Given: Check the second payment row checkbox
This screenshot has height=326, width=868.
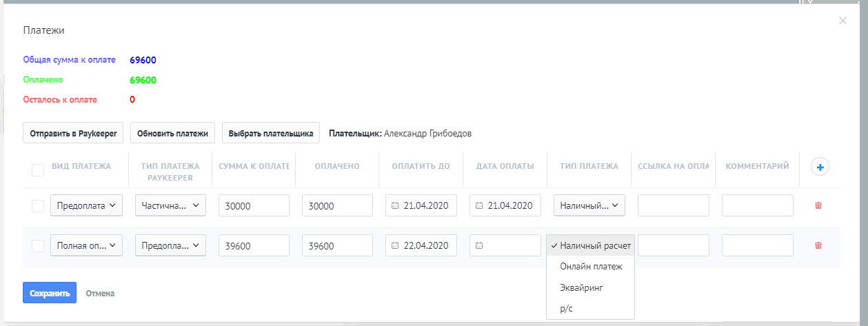Looking at the screenshot, I should point(39,245).
